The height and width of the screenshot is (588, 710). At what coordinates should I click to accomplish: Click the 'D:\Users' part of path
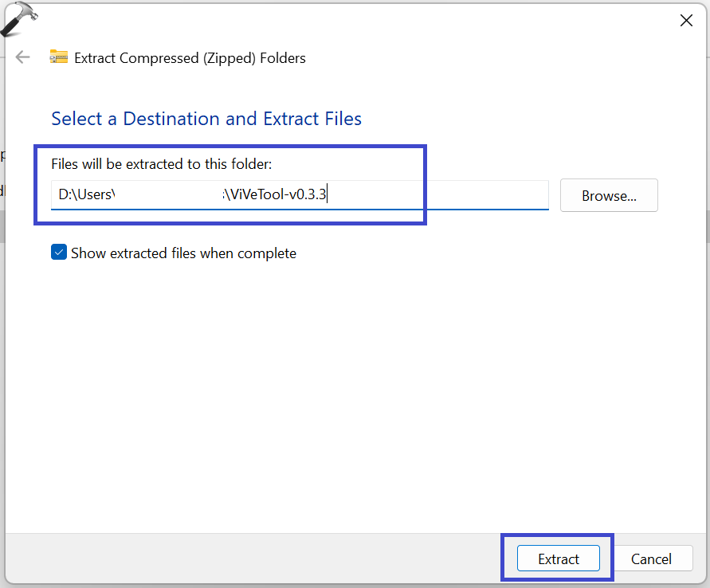pos(86,194)
